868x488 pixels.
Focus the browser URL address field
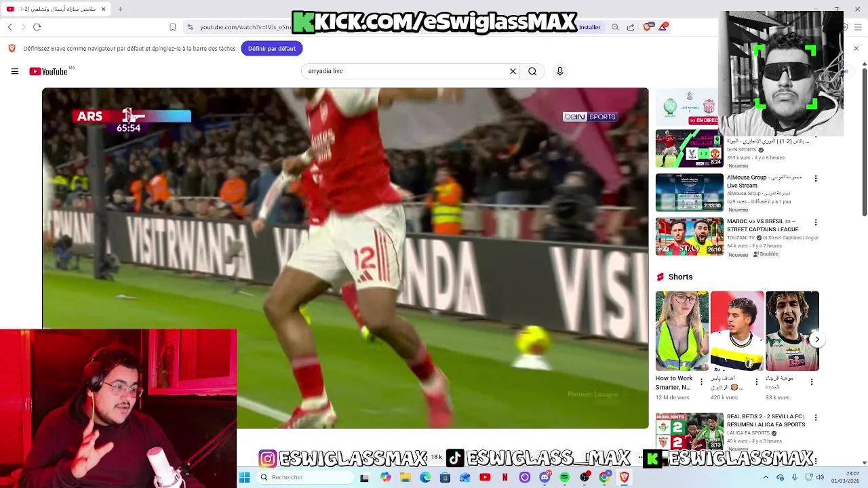pos(245,27)
